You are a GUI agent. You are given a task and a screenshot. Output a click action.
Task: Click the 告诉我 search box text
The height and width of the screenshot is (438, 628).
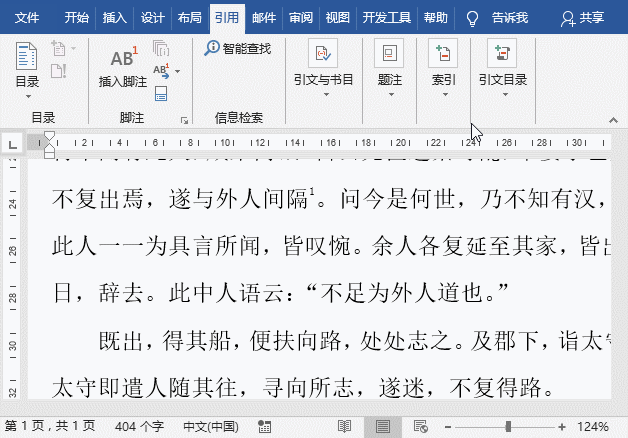[x=509, y=18]
